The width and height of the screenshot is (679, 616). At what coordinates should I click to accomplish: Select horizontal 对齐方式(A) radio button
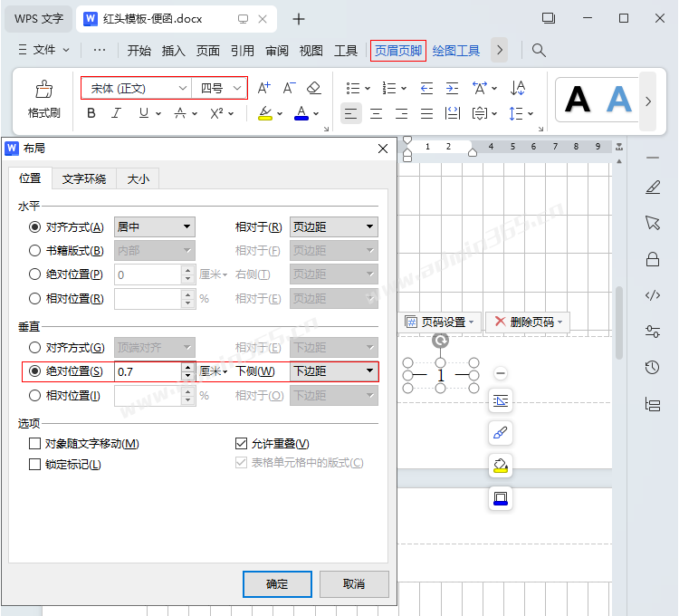click(x=34, y=227)
